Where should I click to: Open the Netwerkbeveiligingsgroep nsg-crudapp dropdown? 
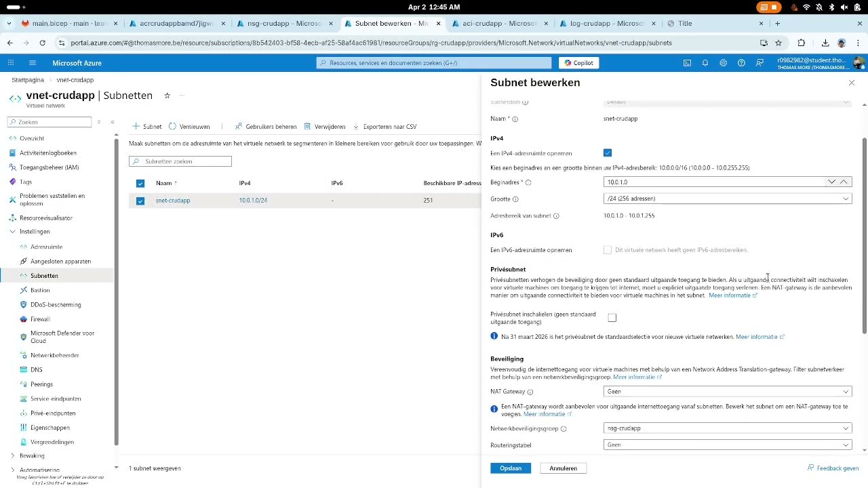[728, 428]
